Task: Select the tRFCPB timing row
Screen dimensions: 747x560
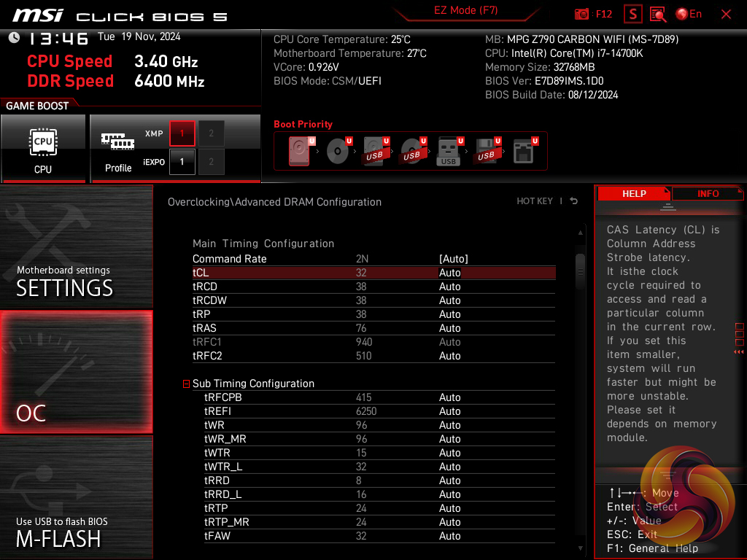Action: pos(379,397)
